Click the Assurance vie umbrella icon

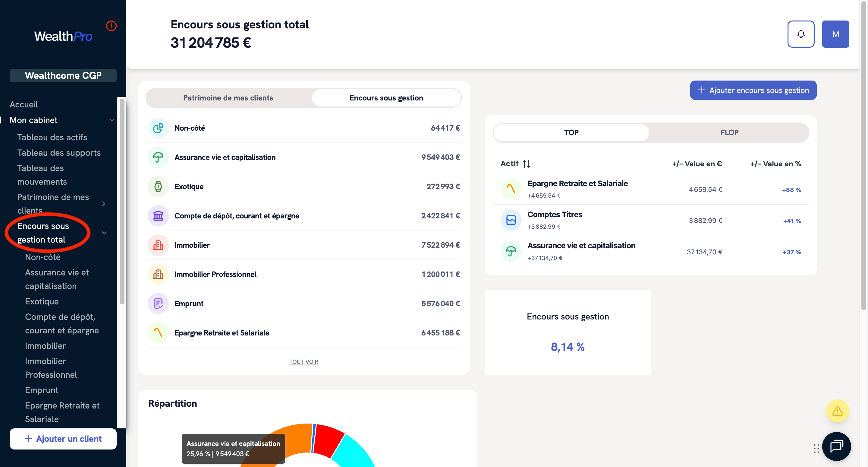158,157
